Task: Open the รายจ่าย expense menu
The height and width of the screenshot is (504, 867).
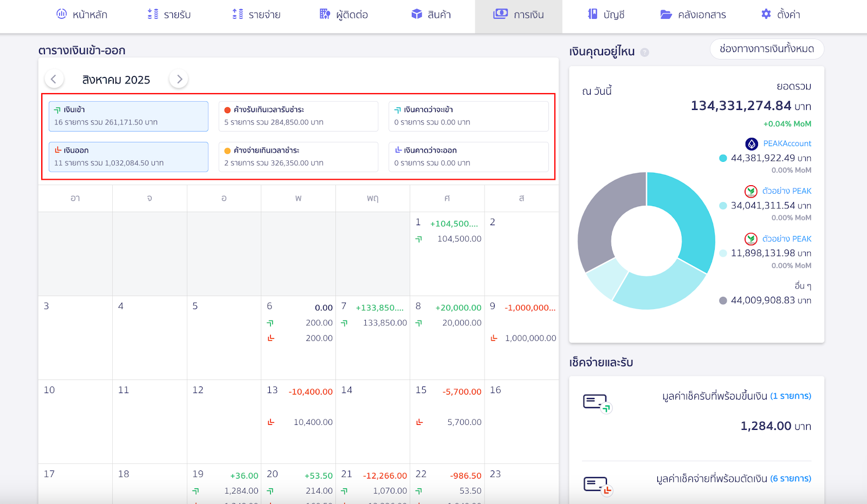Action: coord(256,15)
